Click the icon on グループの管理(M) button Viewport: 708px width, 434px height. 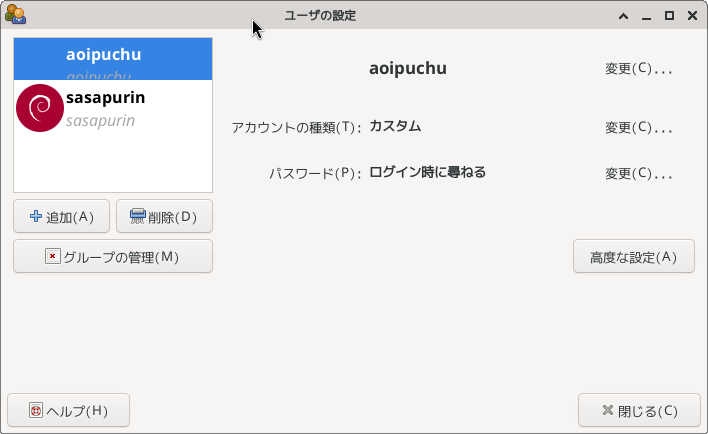(x=53, y=256)
